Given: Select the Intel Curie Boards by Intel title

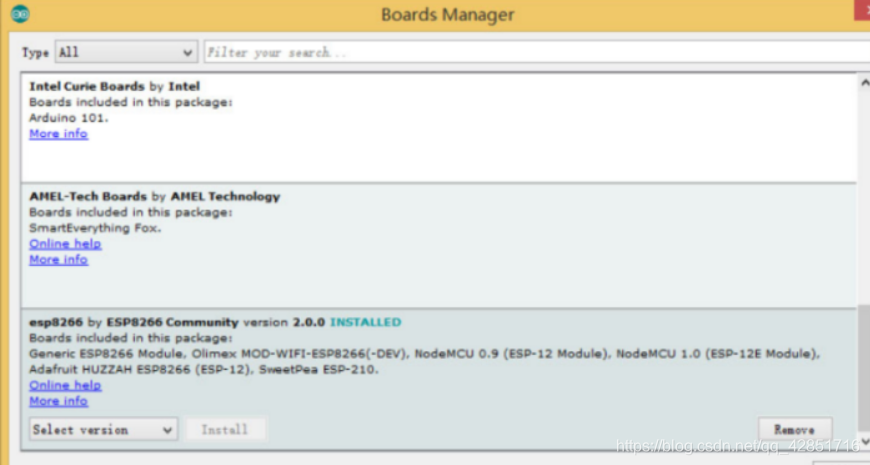Looking at the screenshot, I should coord(114,86).
